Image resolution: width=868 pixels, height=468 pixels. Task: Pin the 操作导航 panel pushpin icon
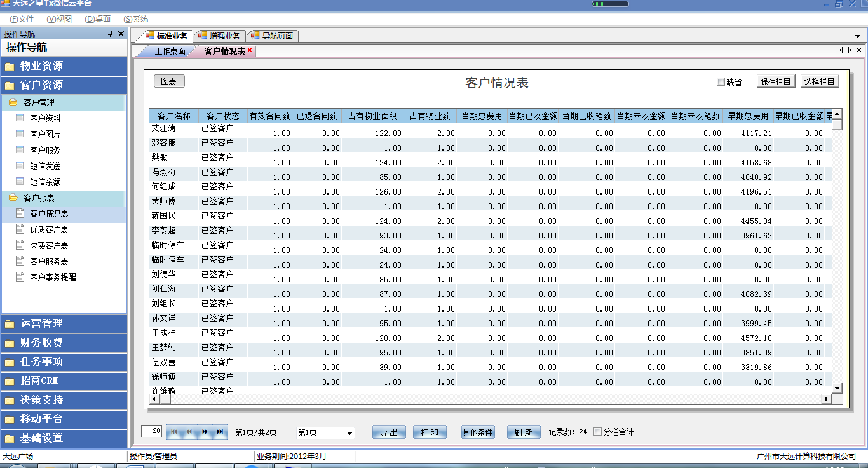coord(110,34)
